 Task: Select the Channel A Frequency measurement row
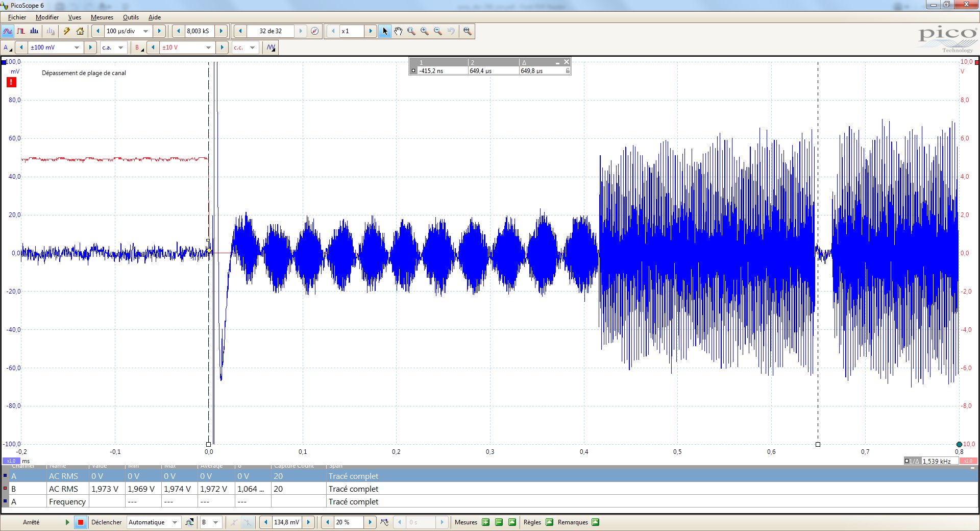tap(490, 501)
